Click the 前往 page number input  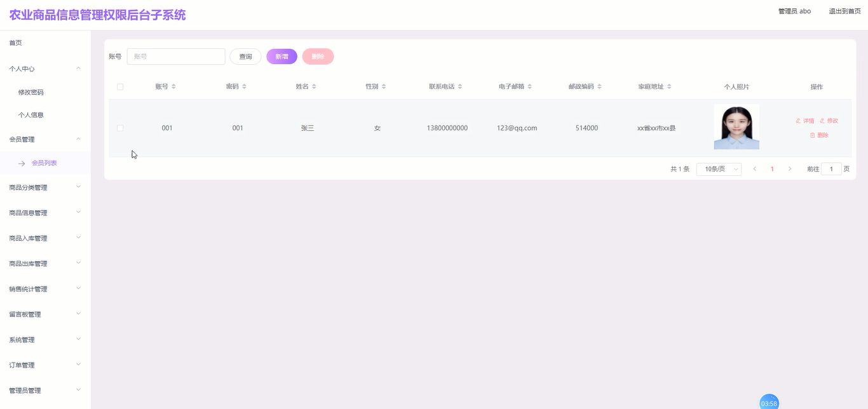(x=831, y=169)
